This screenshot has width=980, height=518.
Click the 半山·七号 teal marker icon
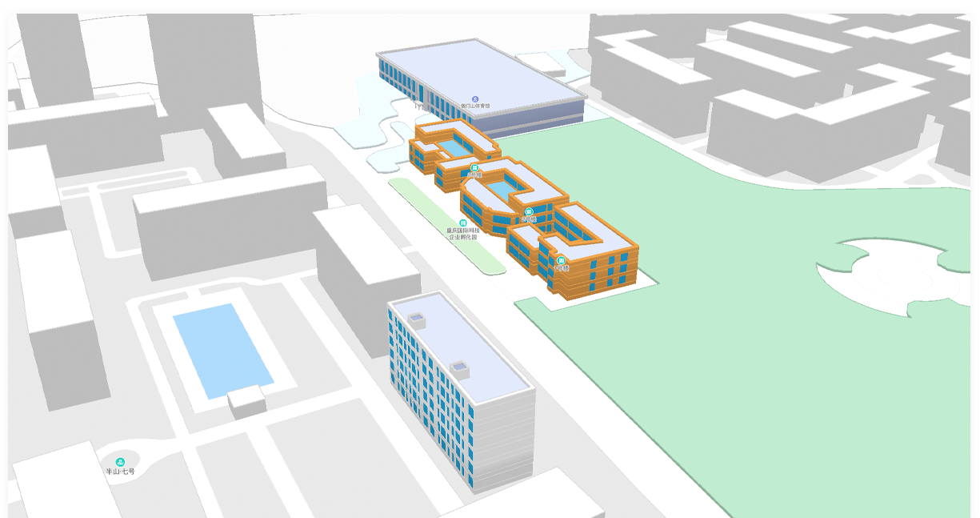(121, 462)
